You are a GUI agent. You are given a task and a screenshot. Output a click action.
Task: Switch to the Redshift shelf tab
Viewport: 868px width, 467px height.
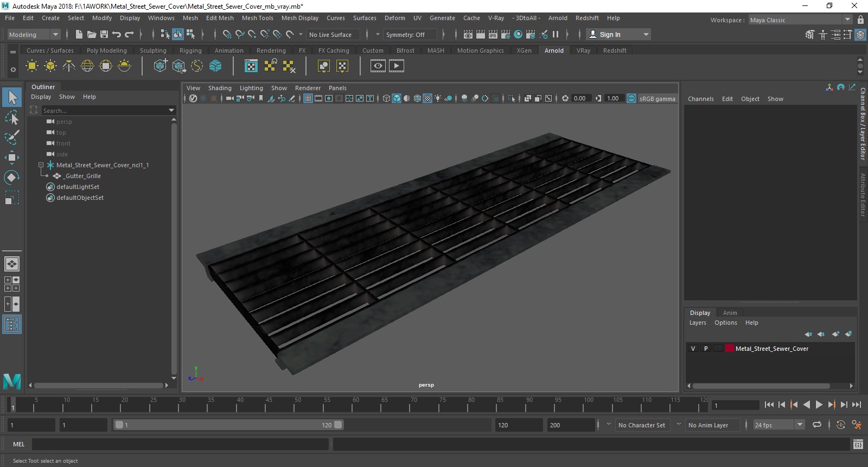[x=615, y=51]
